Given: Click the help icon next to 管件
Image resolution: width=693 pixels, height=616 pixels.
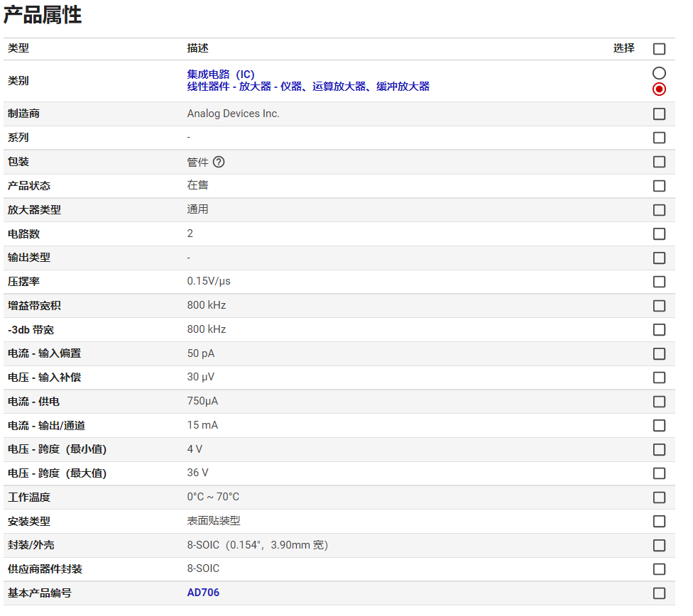Looking at the screenshot, I should pos(219,162).
